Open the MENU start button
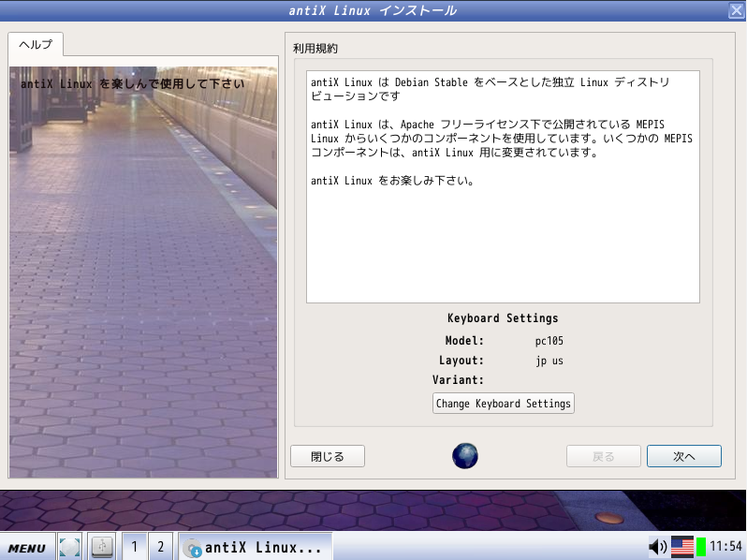The width and height of the screenshot is (747, 560). [27, 548]
